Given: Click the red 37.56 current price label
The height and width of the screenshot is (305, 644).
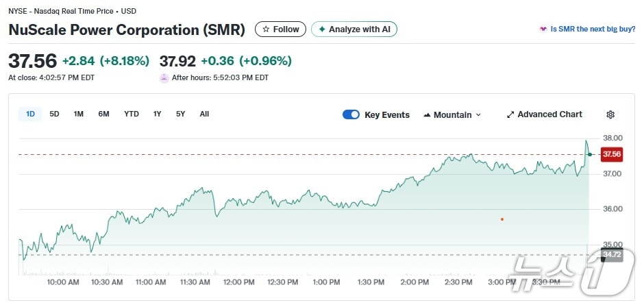Looking at the screenshot, I should pos(611,155).
